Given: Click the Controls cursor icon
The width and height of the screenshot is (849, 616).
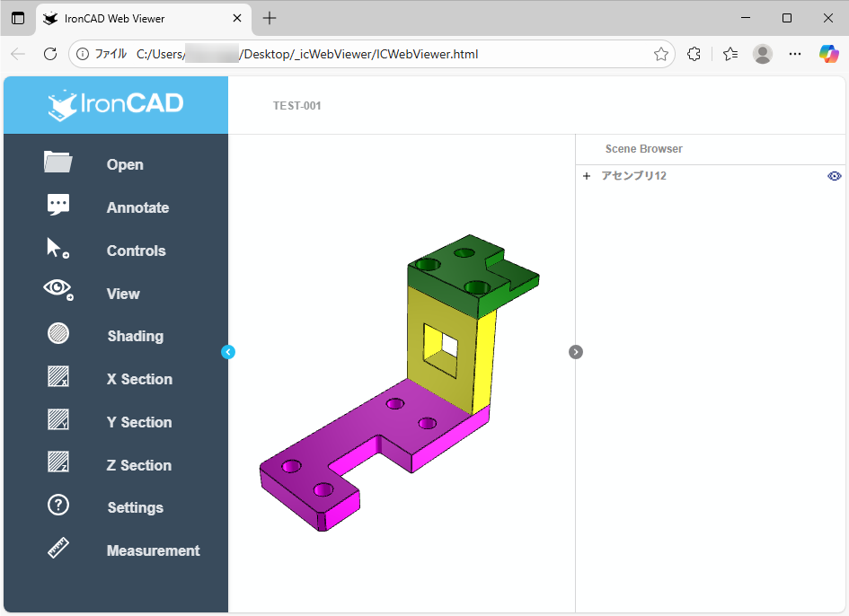Looking at the screenshot, I should pos(58,249).
